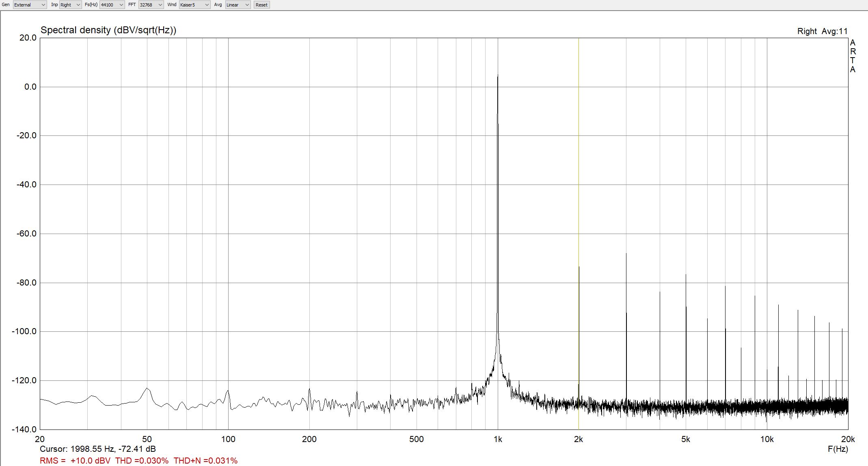
Task: Click the 'Spectral density (dBV/sqrt(Hz))' title
Action: point(108,30)
